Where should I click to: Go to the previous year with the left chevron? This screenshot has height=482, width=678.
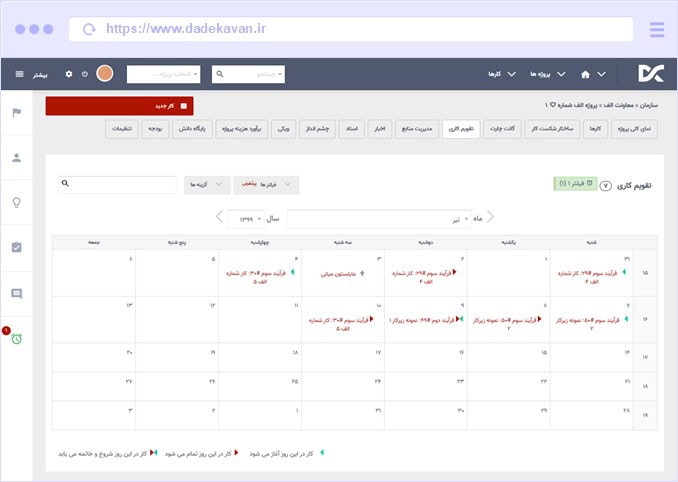click(x=219, y=217)
